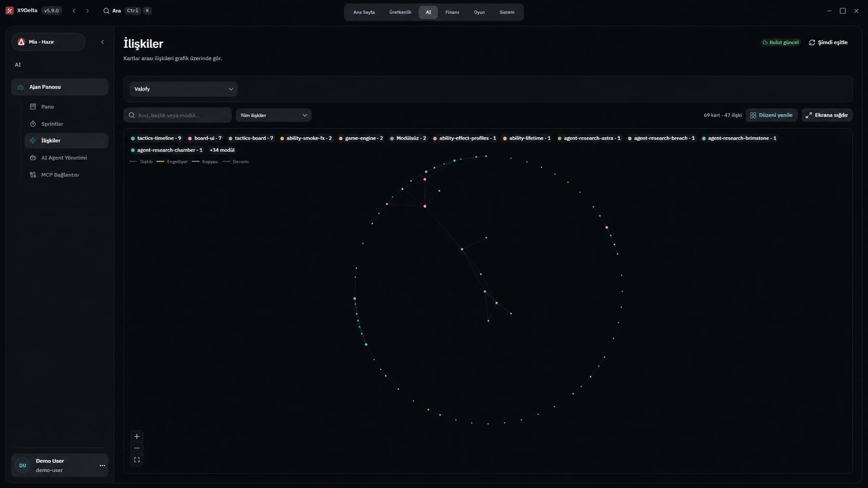Open AI Agent Yönetimi page

tap(66, 158)
